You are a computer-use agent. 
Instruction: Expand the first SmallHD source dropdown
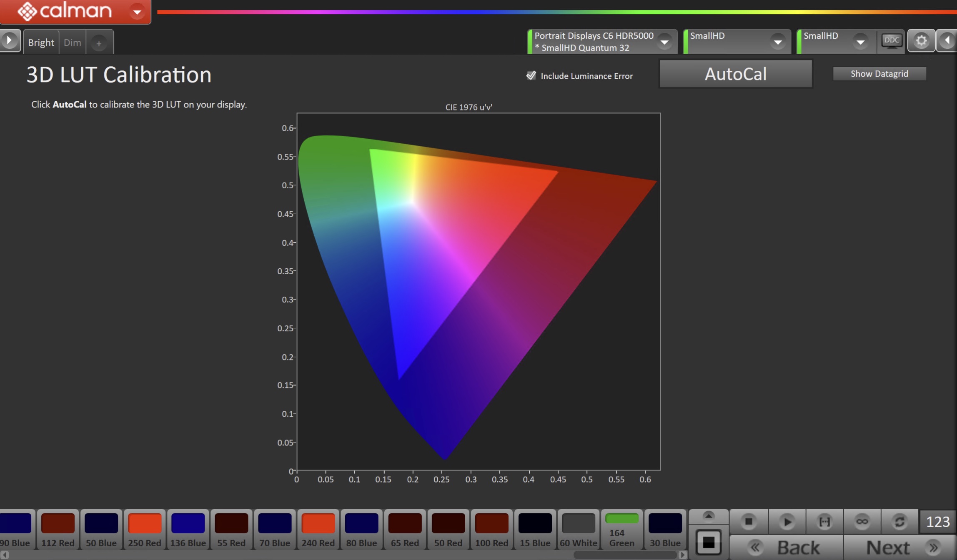[x=777, y=42]
